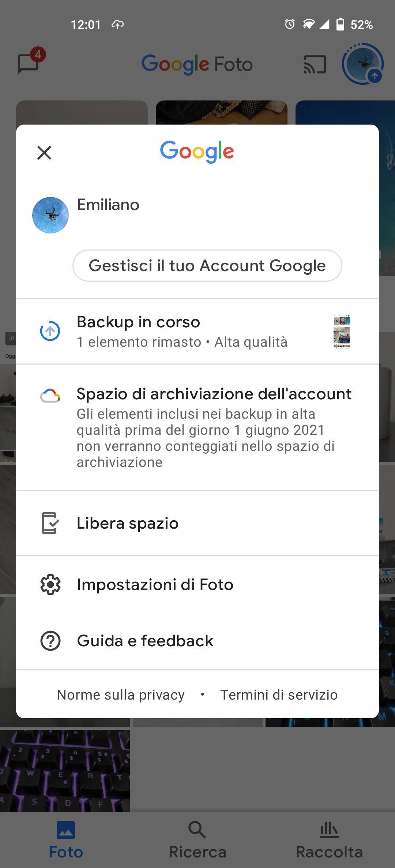Tap Emiliano's account profile picture

[50, 215]
